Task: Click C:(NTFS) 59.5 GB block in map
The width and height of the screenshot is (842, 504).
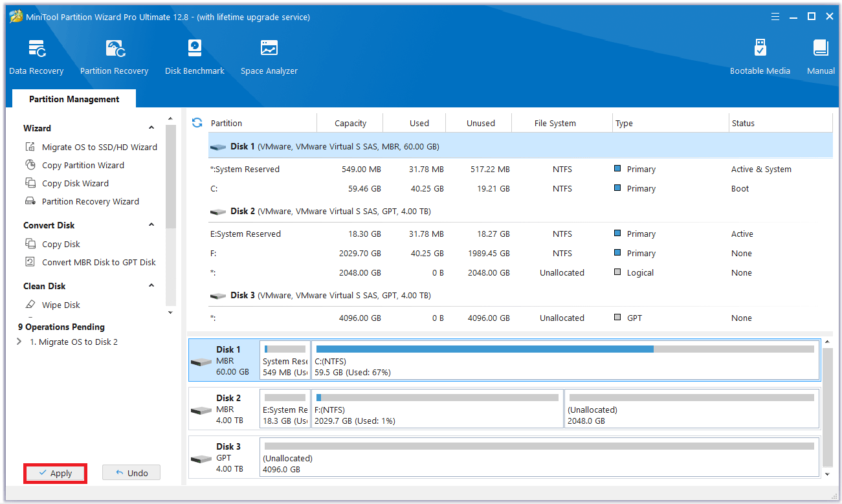Action: click(565, 360)
